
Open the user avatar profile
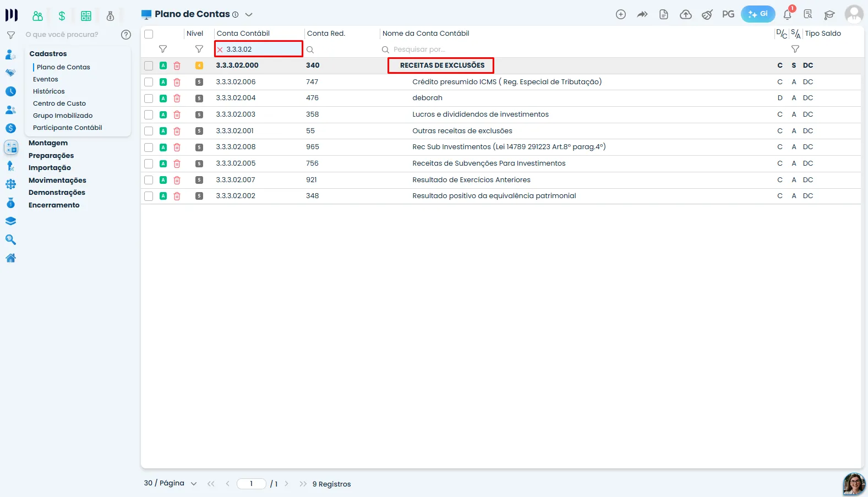pos(854,14)
